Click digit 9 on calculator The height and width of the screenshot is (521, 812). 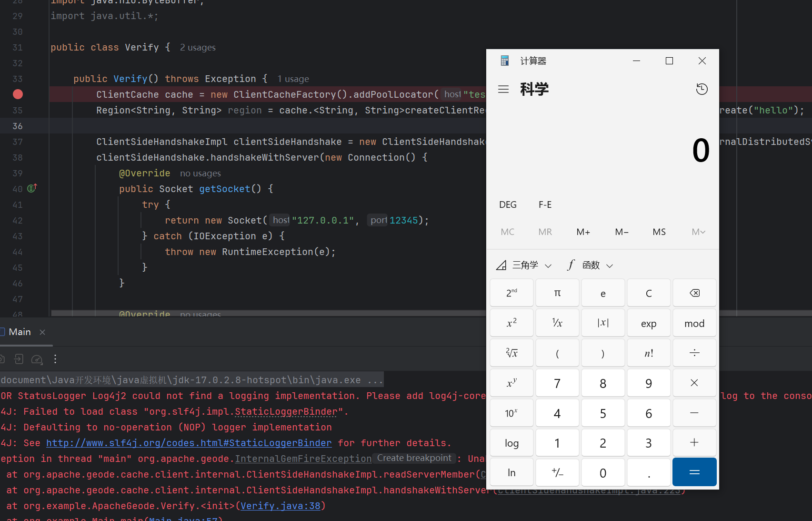pos(649,383)
